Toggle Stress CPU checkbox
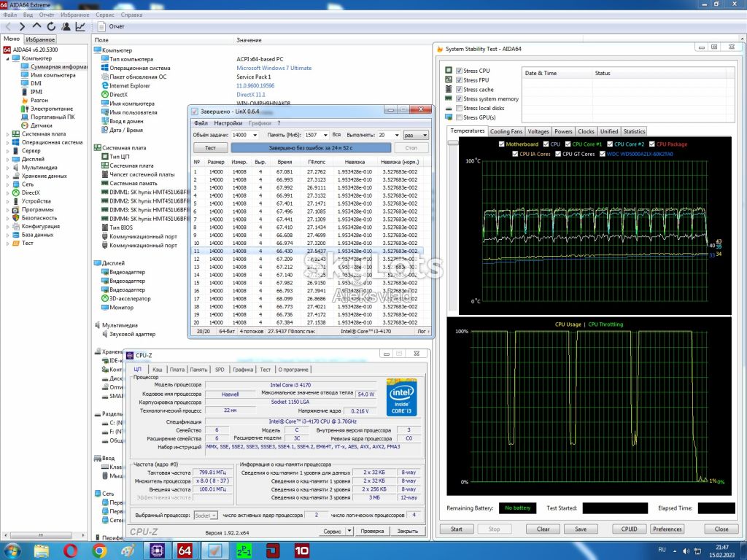 click(x=460, y=71)
